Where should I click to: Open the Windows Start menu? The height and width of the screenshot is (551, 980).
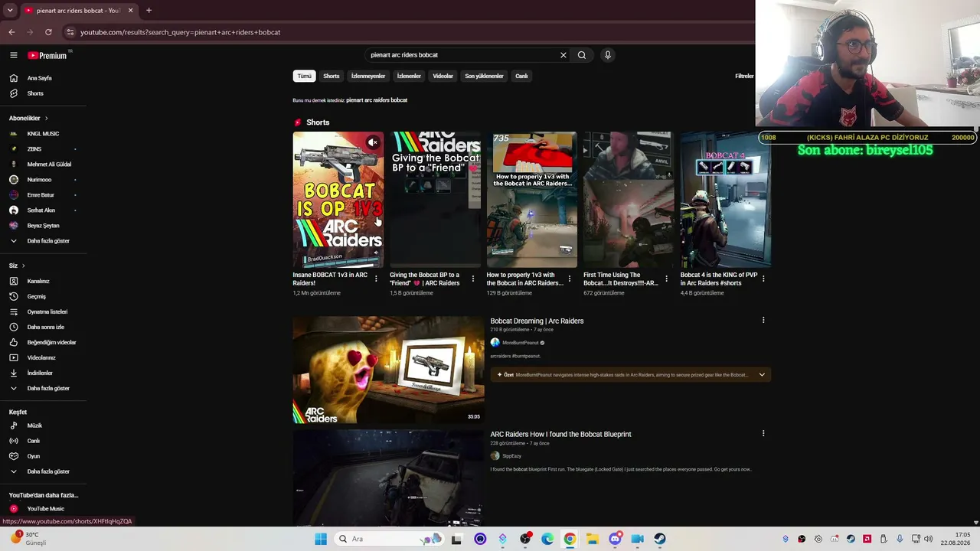point(320,539)
